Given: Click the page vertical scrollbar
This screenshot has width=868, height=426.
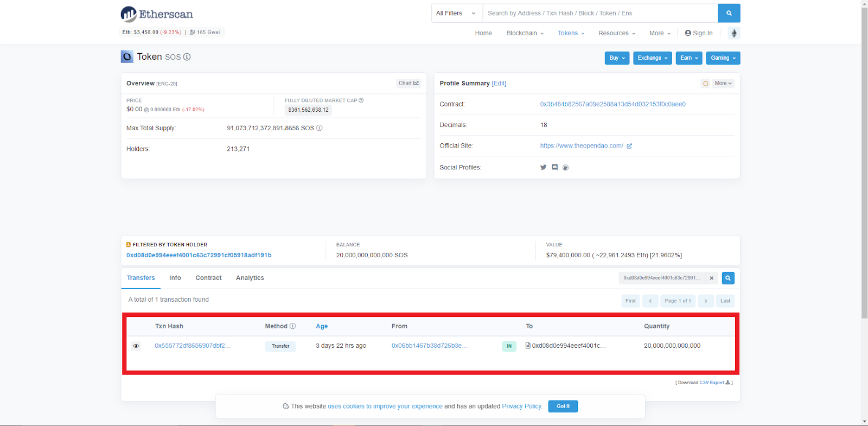Looking at the screenshot, I should [864, 163].
